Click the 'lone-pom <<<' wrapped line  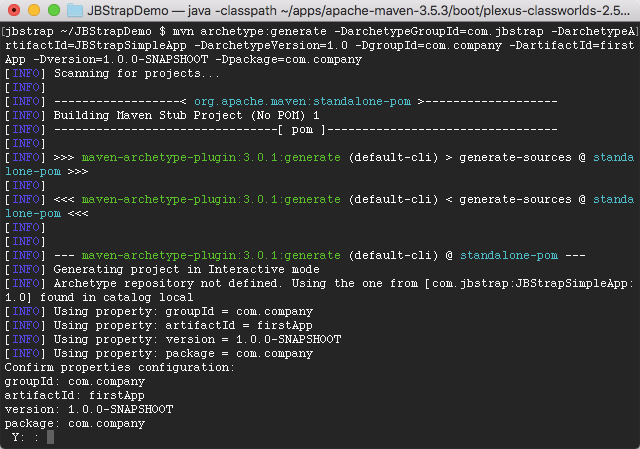tap(47, 213)
